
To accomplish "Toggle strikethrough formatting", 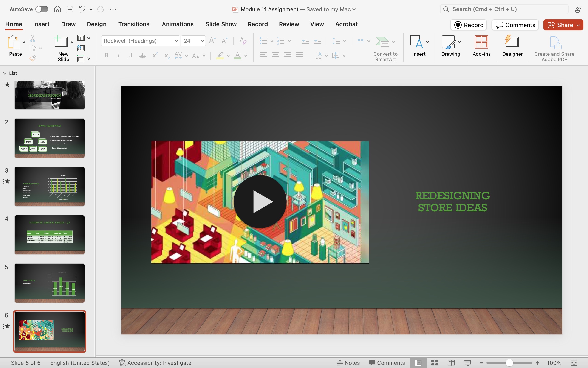I will (142, 56).
